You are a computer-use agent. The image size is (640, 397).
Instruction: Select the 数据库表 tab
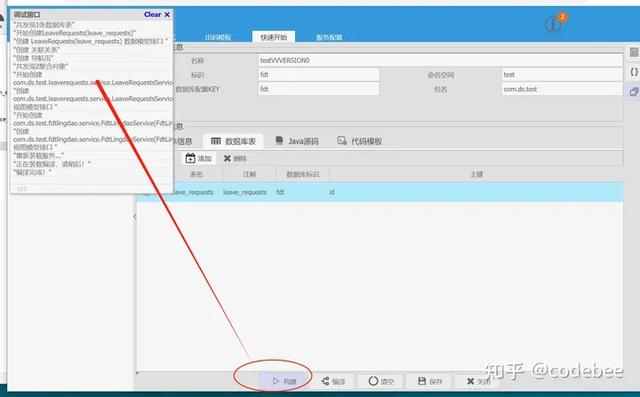[233, 141]
